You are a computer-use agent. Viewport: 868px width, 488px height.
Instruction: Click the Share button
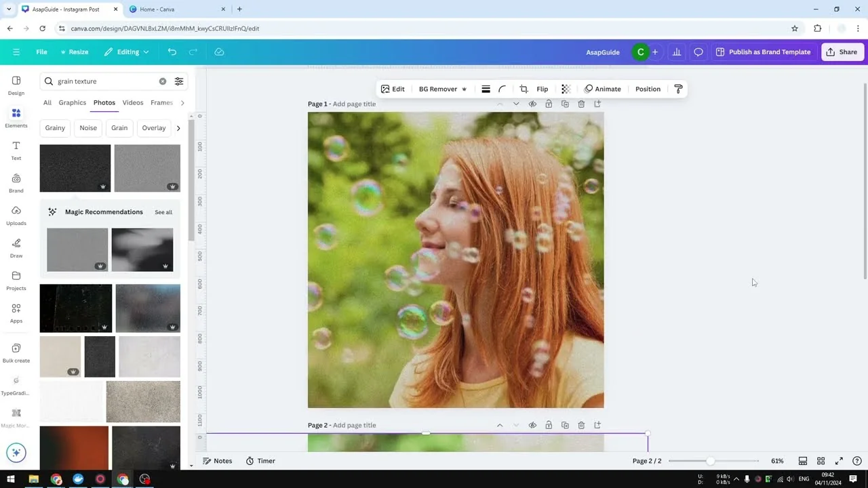coord(842,52)
